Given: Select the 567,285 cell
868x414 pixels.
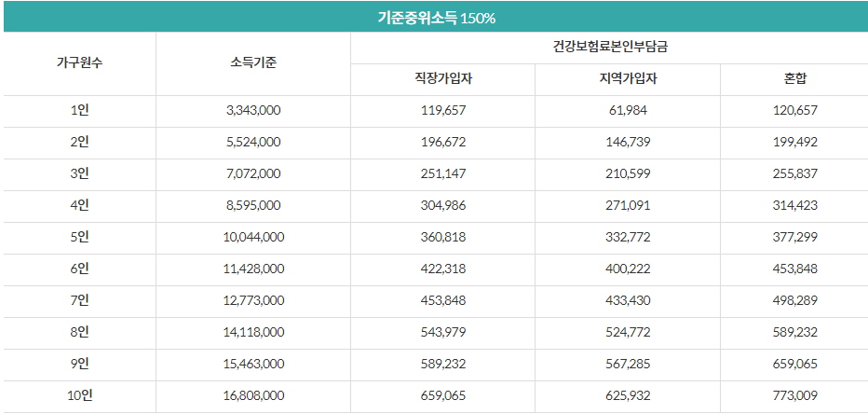Looking at the screenshot, I should point(628,363).
